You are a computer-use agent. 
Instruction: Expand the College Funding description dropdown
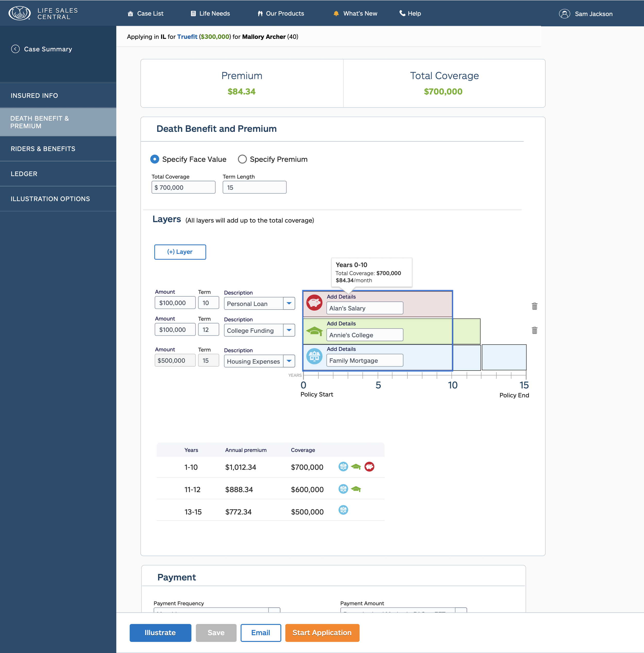pyautogui.click(x=289, y=330)
